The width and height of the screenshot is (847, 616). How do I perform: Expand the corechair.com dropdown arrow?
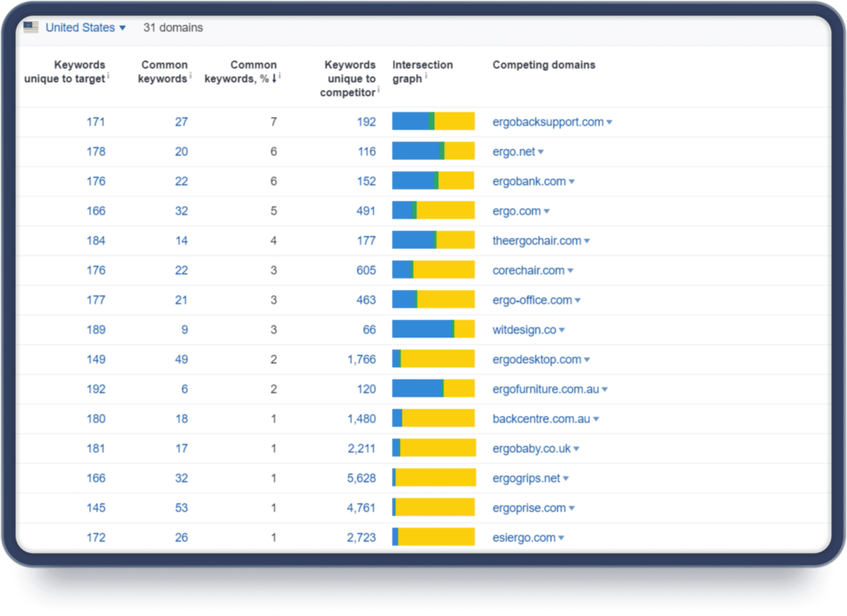571,271
